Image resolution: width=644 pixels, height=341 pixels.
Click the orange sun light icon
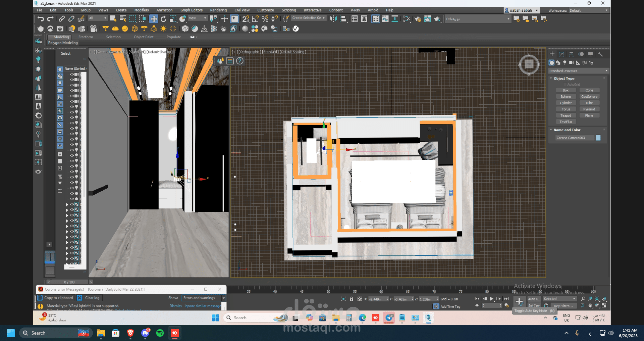[x=163, y=29]
